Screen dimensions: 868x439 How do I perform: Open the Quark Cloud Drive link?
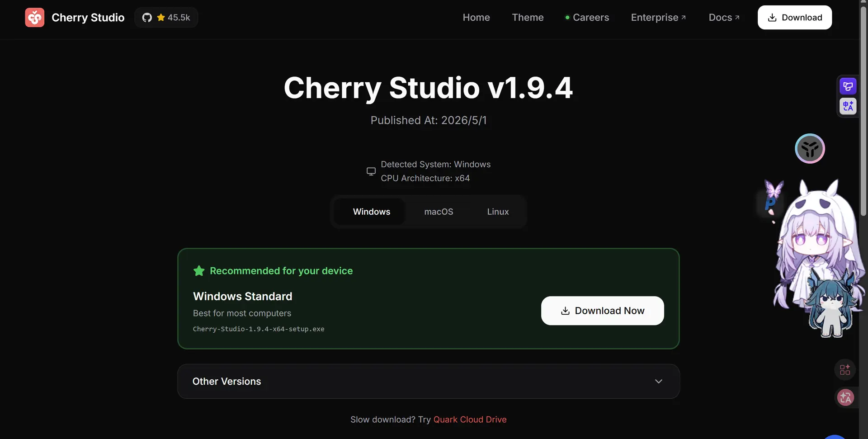470,420
